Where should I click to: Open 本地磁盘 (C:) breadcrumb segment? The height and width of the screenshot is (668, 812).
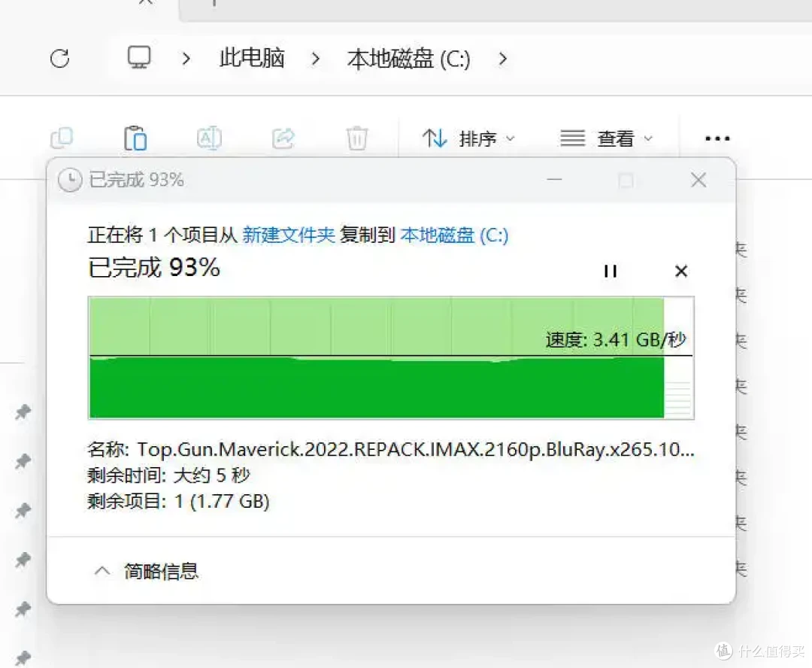(x=408, y=59)
